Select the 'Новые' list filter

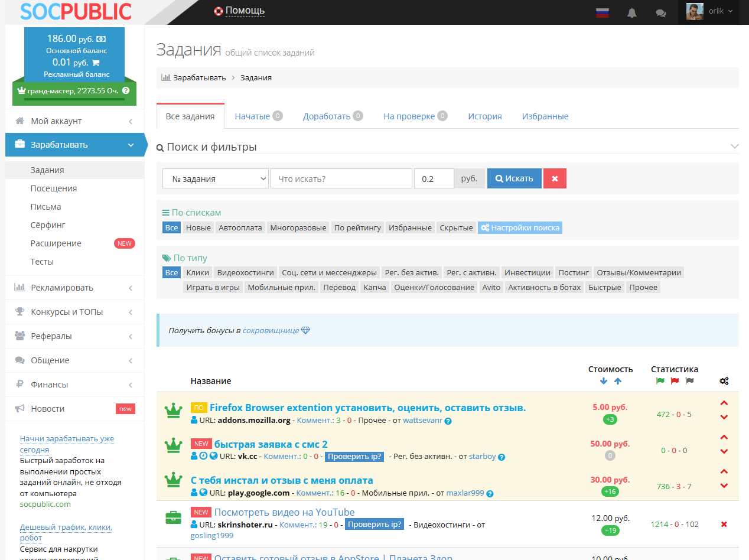coord(198,227)
